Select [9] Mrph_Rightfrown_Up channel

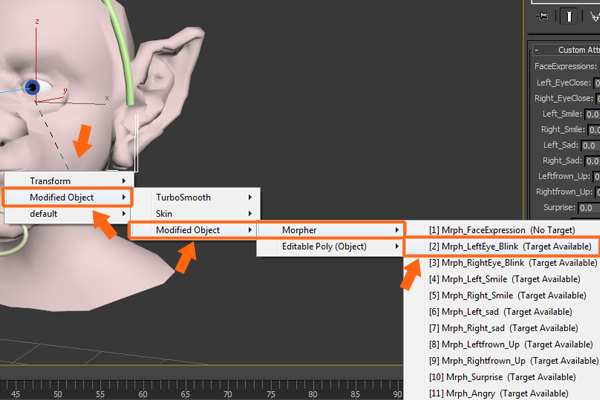pos(502,361)
